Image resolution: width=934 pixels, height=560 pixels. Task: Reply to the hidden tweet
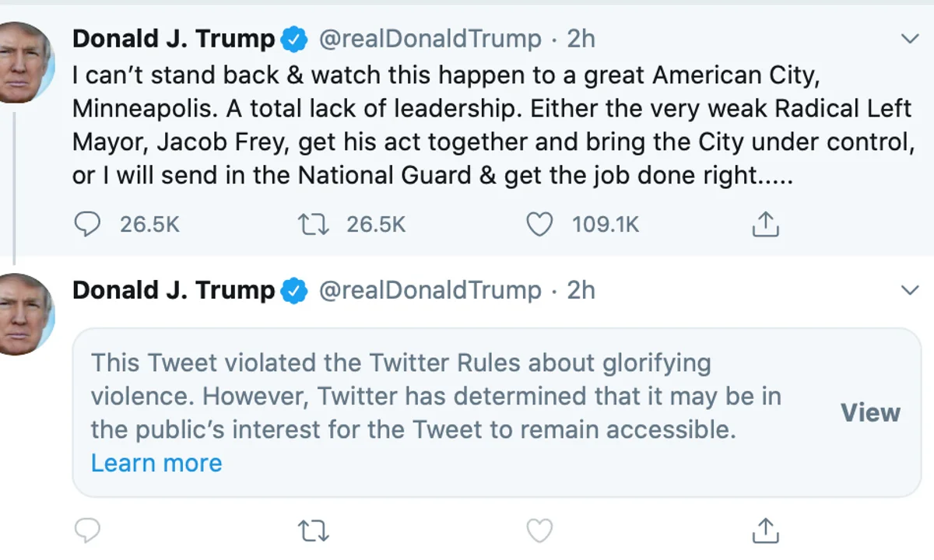pyautogui.click(x=88, y=530)
